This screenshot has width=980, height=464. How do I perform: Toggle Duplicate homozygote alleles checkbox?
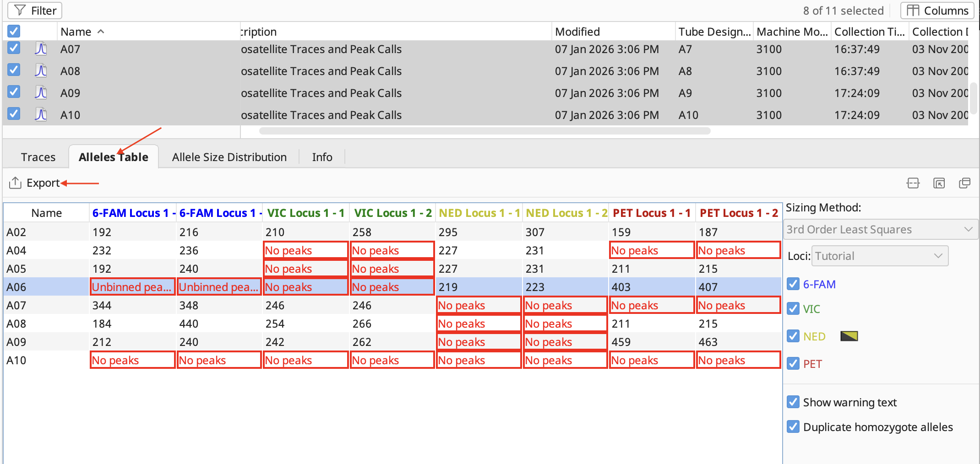(x=793, y=427)
